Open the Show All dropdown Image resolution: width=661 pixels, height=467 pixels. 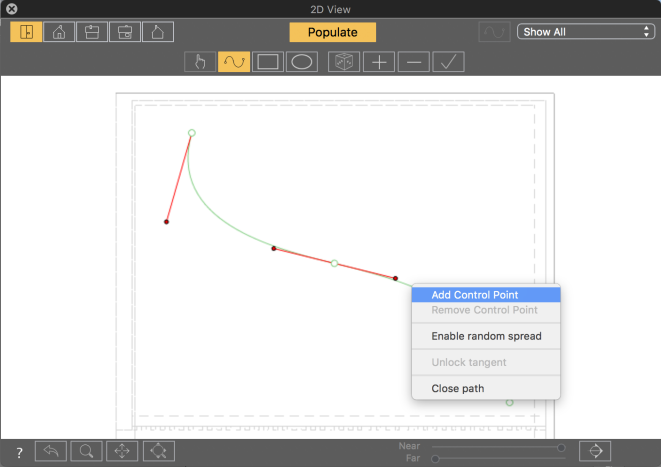[x=586, y=32]
